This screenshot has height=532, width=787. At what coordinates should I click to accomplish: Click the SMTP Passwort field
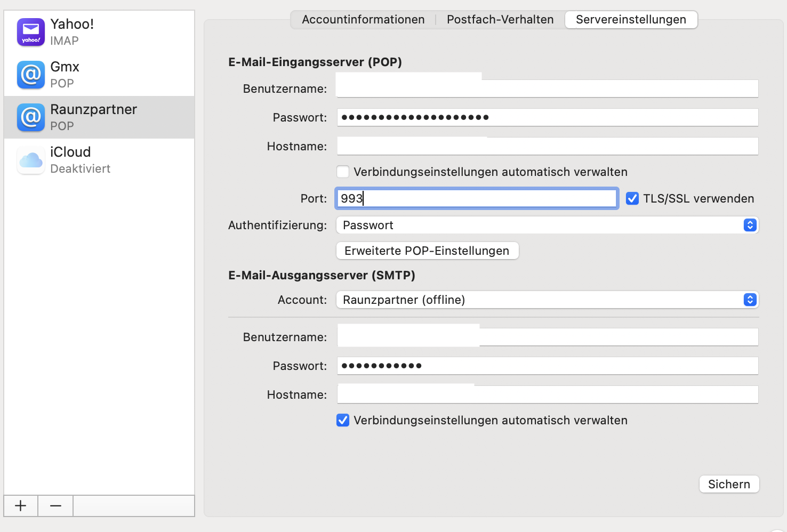tap(547, 366)
